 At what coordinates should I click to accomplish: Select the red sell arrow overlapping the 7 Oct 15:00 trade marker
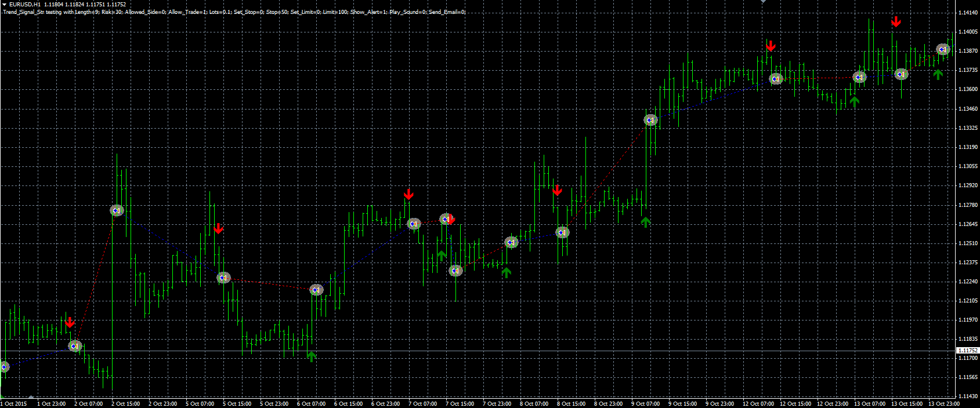pos(451,220)
